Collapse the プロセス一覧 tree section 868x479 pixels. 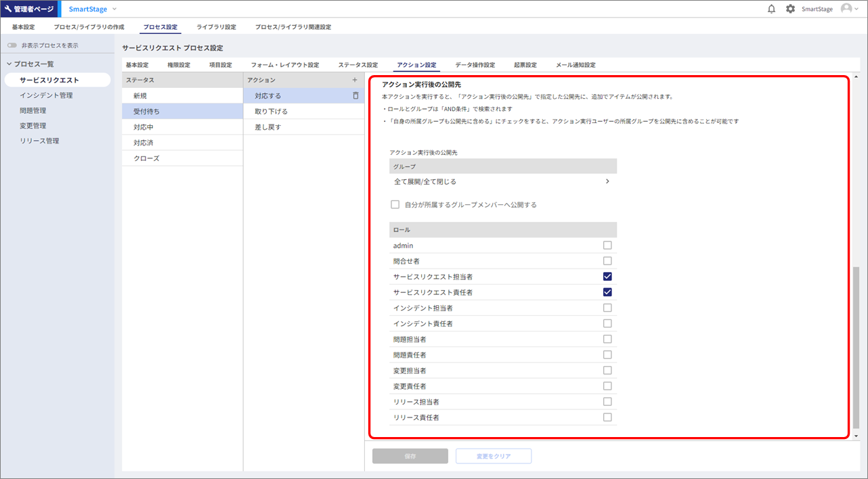tap(9, 64)
